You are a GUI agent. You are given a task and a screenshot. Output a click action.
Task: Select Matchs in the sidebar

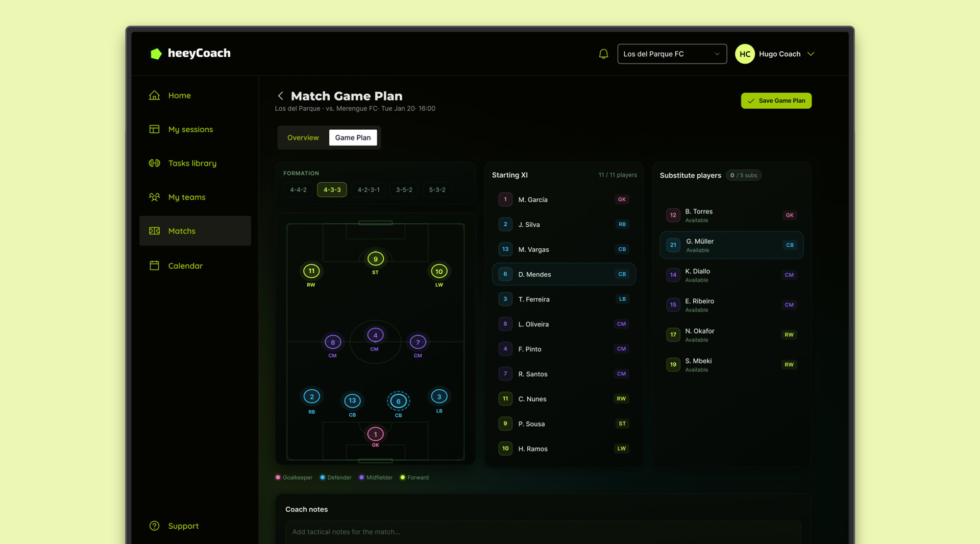tap(195, 231)
